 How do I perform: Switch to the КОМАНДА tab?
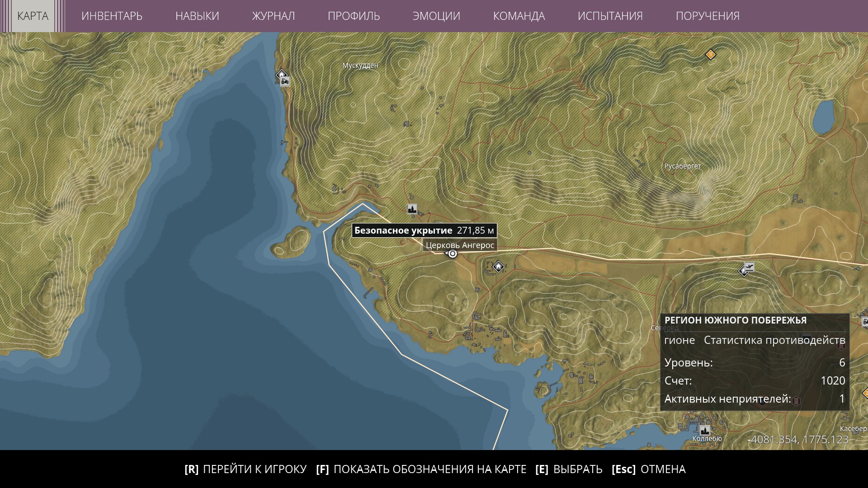pyautogui.click(x=519, y=16)
